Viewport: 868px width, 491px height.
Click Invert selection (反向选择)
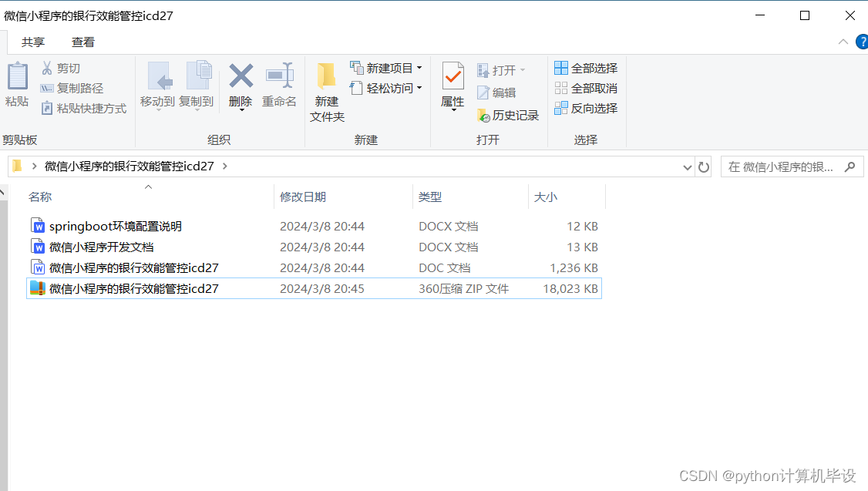586,108
